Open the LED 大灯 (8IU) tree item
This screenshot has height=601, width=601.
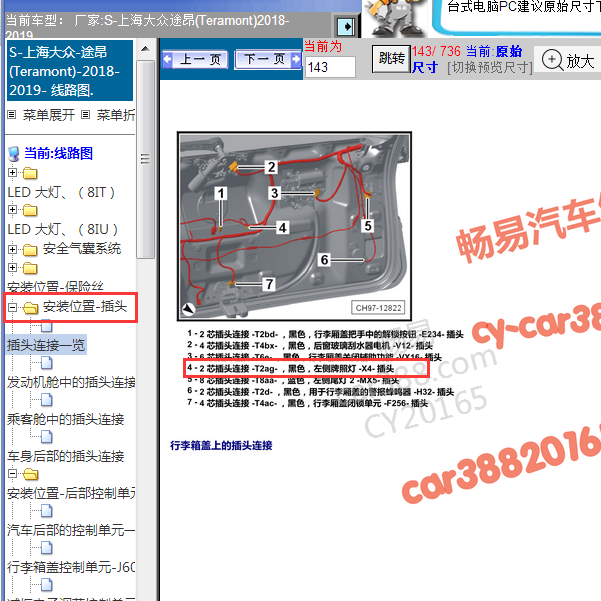click(62, 229)
